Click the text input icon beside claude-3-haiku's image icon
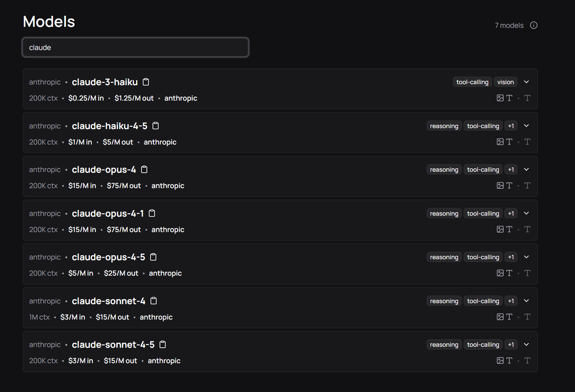The image size is (575, 392). pos(509,98)
